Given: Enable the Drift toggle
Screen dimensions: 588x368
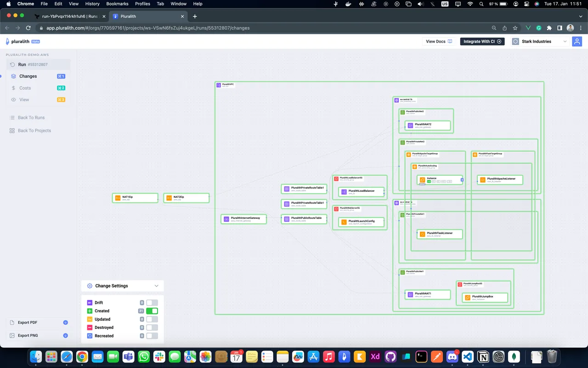Looking at the screenshot, I should click(x=152, y=303).
